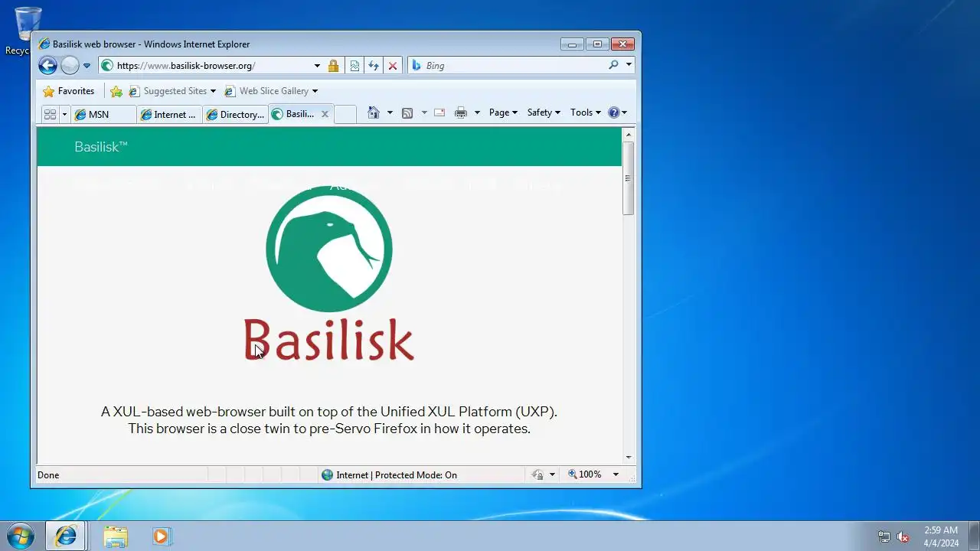This screenshot has height=551, width=980.
Task: Click the Refresh page icon
Action: [374, 66]
